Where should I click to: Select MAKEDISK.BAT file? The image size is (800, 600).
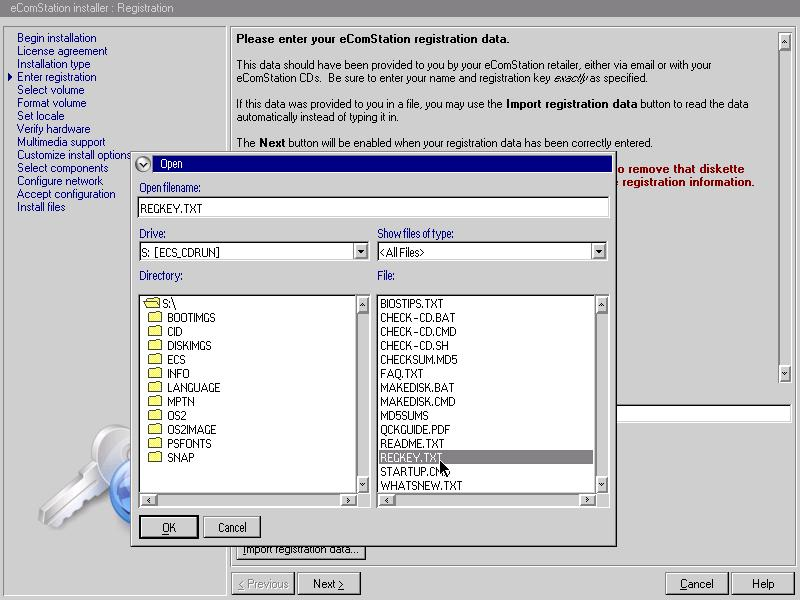[417, 388]
